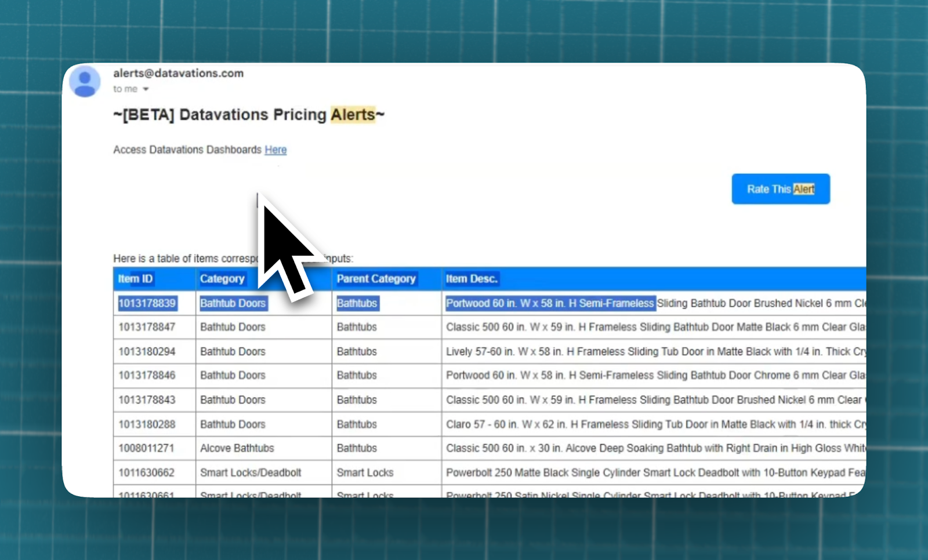Click the Claro 57 - 60 in. item description

(x=655, y=424)
